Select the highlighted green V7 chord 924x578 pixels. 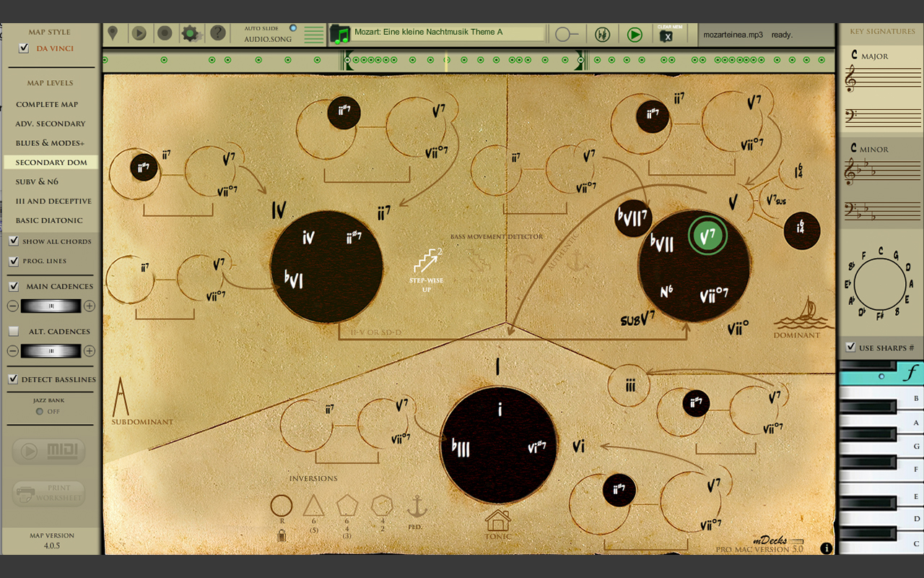pyautogui.click(x=707, y=236)
